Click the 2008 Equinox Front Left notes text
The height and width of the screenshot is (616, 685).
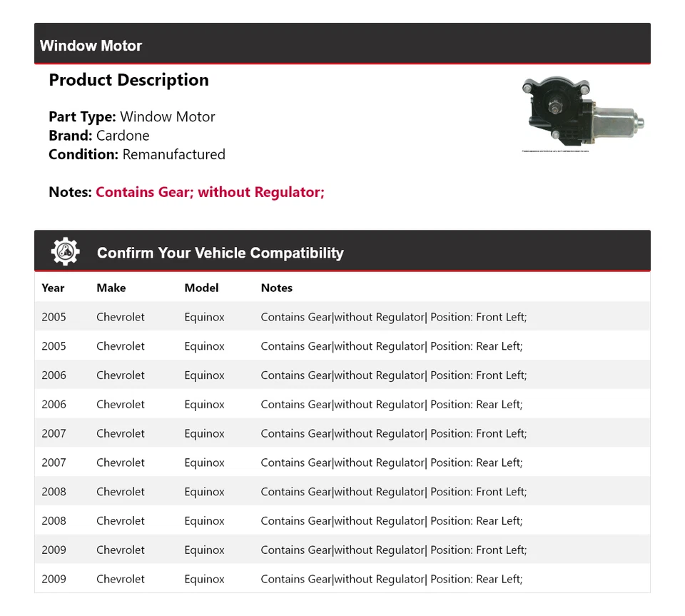[394, 491]
